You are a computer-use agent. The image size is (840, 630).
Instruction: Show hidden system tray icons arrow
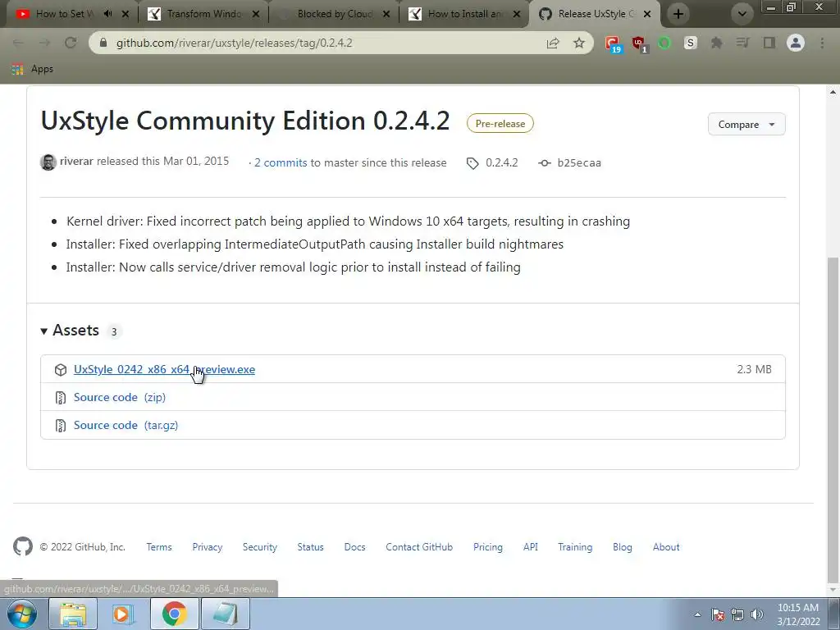click(697, 614)
